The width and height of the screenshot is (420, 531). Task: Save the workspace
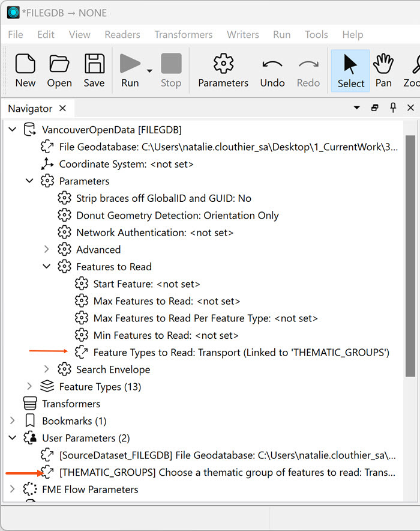pyautogui.click(x=94, y=71)
